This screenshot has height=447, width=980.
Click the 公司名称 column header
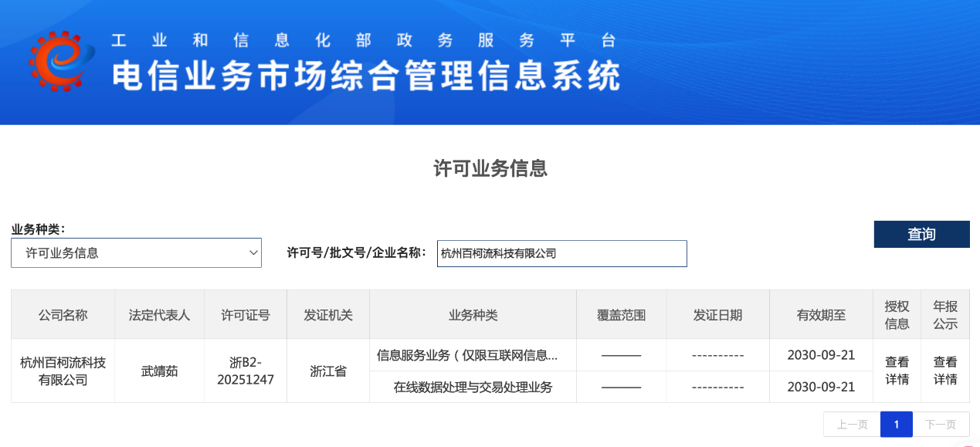(63, 315)
